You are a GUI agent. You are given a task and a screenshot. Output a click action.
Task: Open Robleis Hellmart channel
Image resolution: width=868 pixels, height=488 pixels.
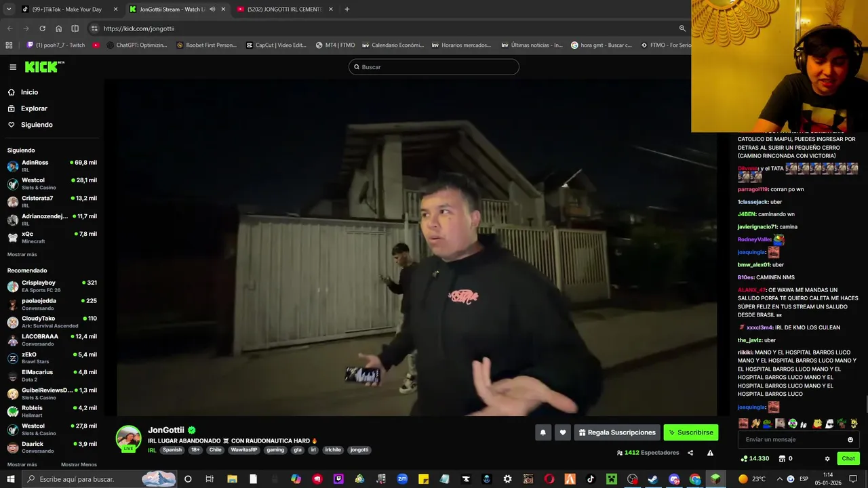pyautogui.click(x=52, y=411)
